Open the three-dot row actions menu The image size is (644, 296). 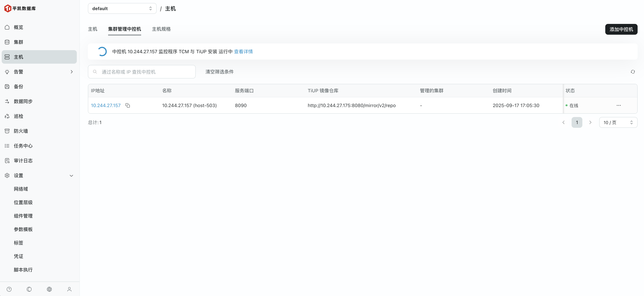619,106
